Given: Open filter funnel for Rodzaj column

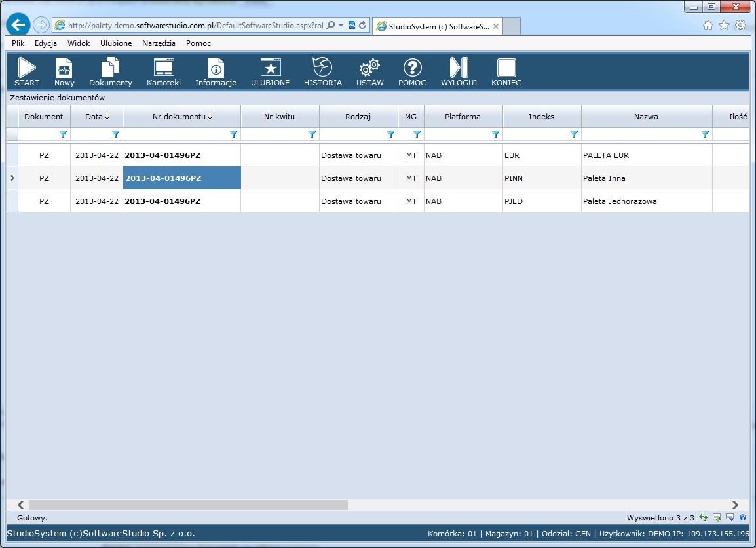Looking at the screenshot, I should [390, 134].
